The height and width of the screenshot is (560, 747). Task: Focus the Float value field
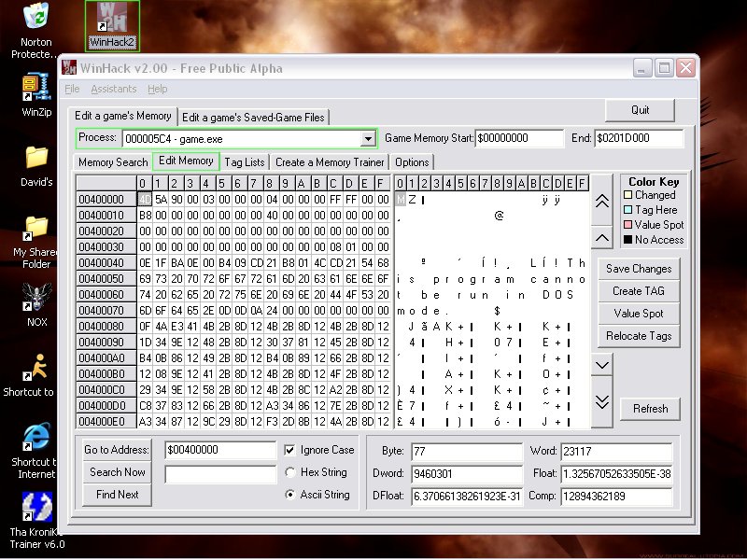(x=616, y=474)
